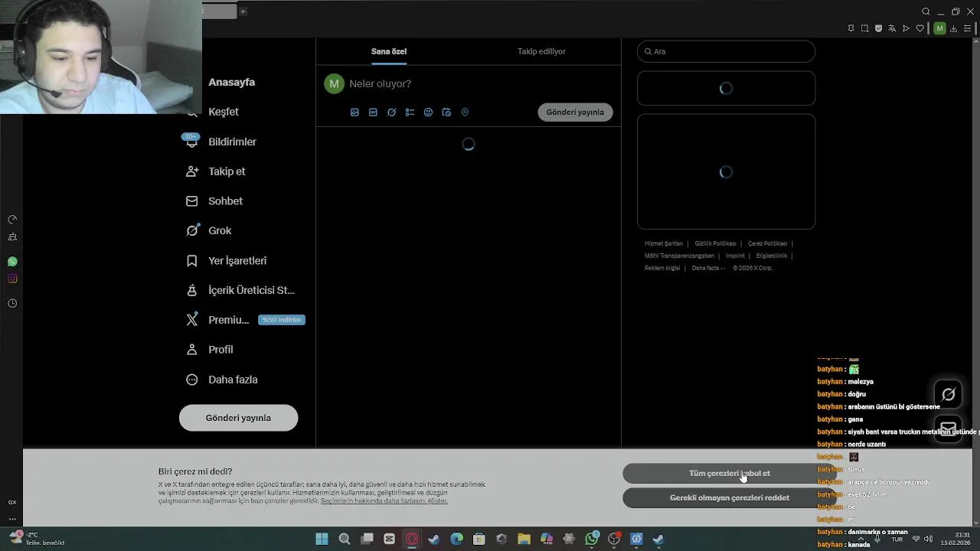Open Microsoft Edge from taskbar
Screen dimensions: 980x551
pos(456,539)
